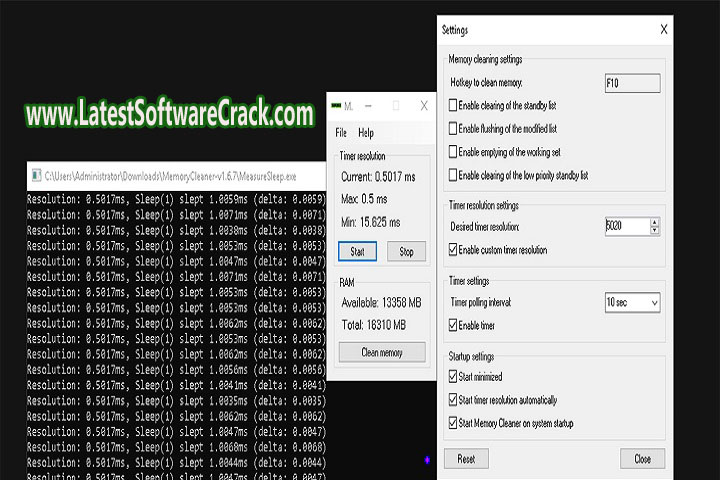
Task: Minimize the Memory Cleaner window
Action: click(370, 105)
